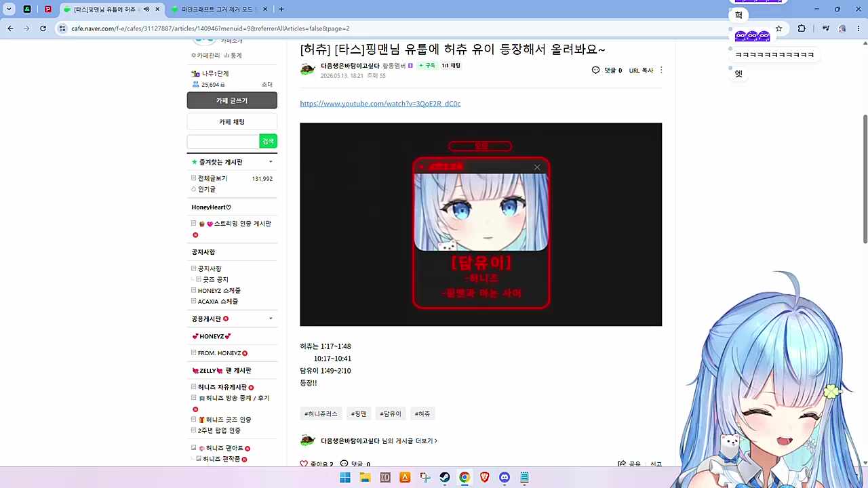
Task: Click the page vertical scrollbar
Action: tap(865, 180)
